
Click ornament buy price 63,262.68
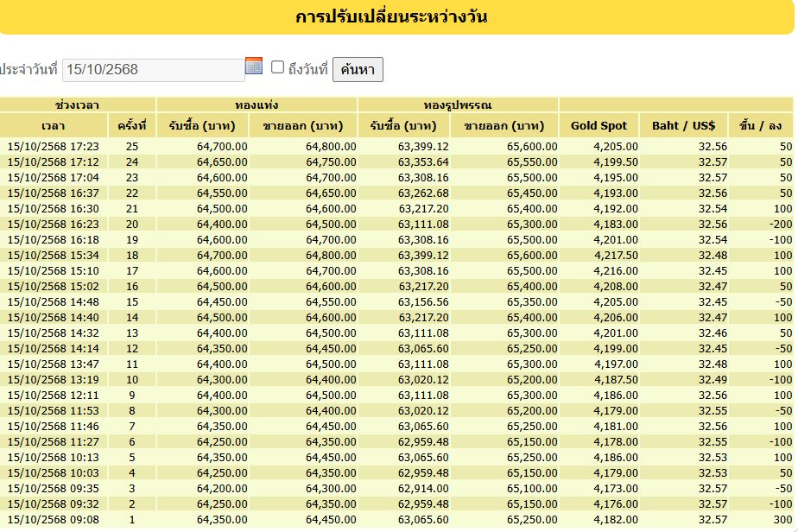point(423,193)
